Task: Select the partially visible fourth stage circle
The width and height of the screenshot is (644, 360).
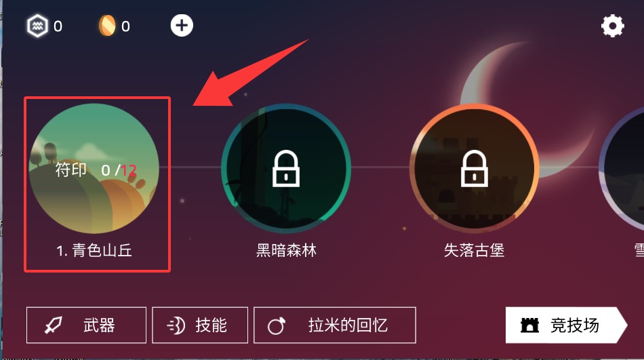Action: coord(622,167)
